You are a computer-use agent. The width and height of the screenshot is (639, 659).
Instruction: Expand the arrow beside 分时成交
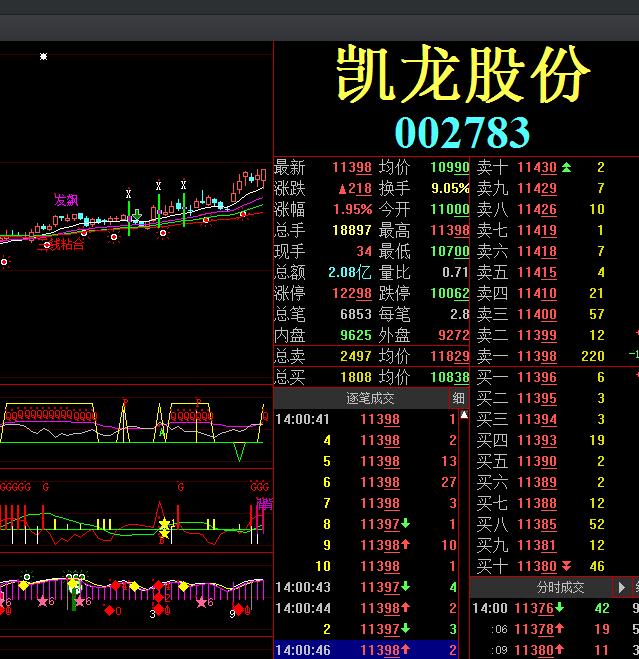pyautogui.click(x=621, y=587)
